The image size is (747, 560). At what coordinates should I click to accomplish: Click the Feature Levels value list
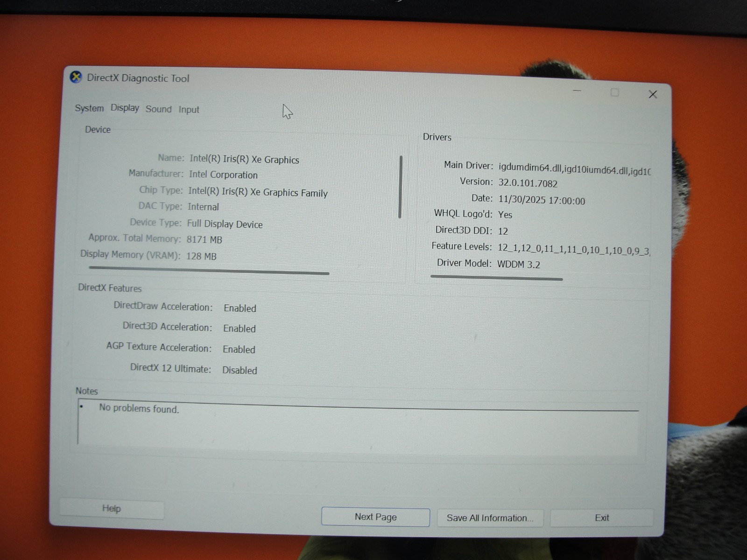click(x=574, y=250)
